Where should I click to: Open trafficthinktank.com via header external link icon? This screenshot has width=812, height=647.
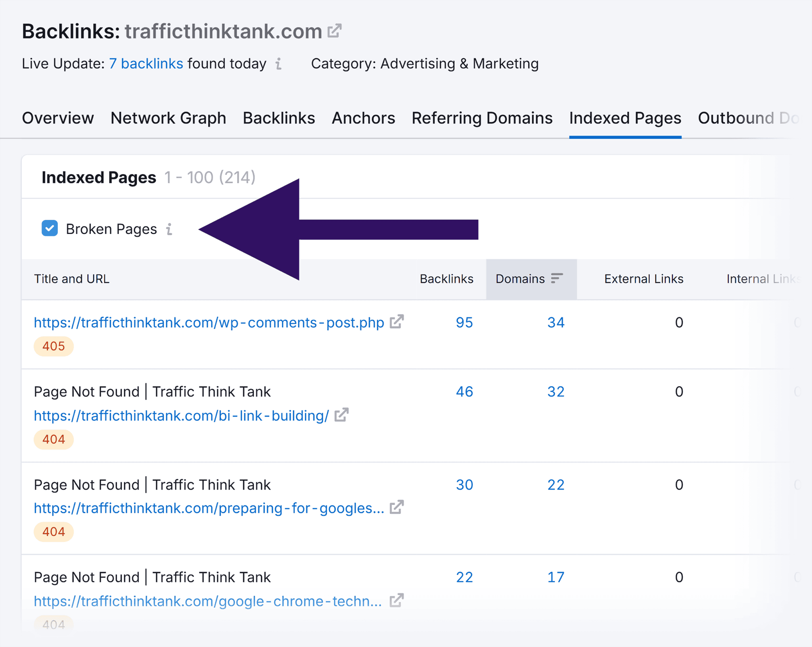coord(335,30)
